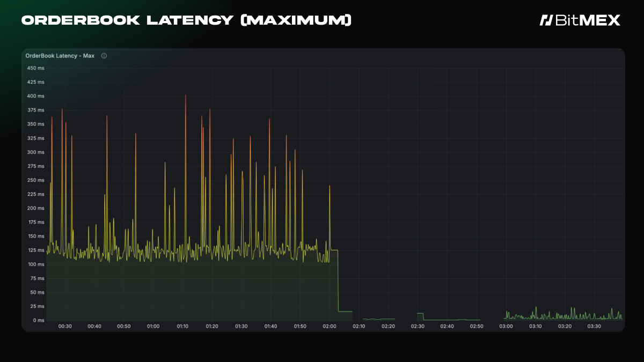Click the 03:00 time axis label
644x362 pixels.
(x=506, y=326)
